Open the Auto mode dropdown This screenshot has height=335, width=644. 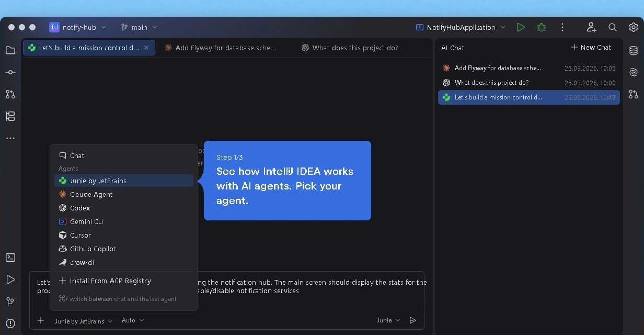133,320
